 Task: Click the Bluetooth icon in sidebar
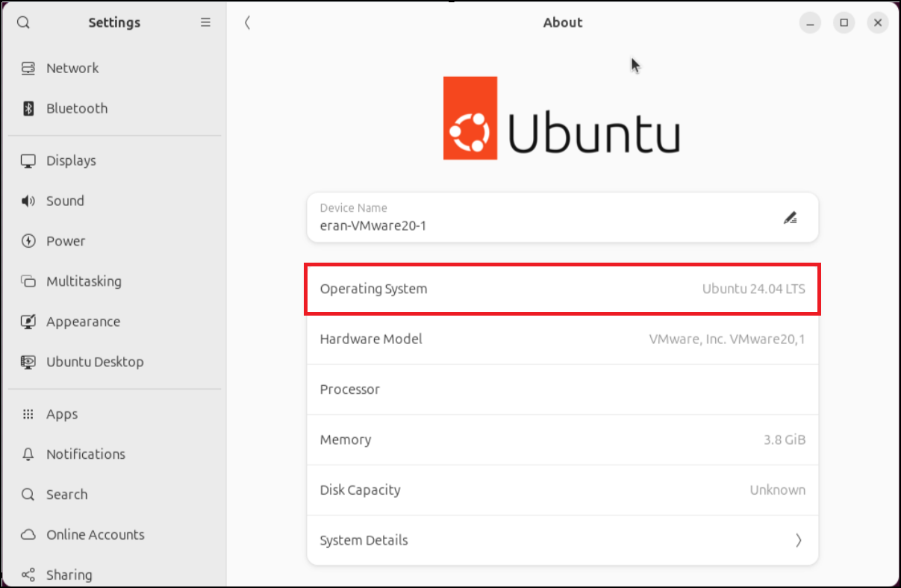pos(28,108)
